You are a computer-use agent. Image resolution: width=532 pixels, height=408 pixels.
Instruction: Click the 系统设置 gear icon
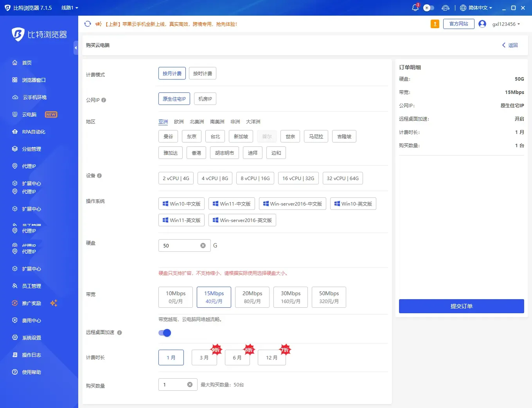15,338
